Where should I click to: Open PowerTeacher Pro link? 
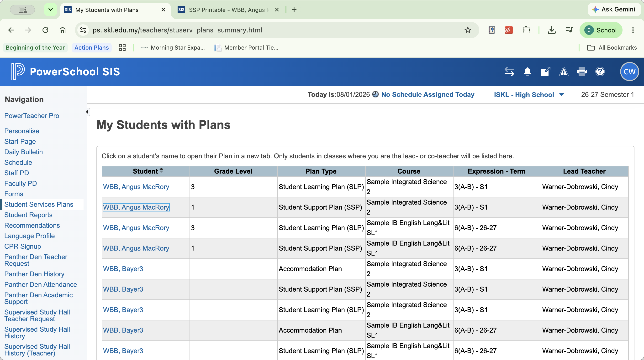pyautogui.click(x=32, y=116)
